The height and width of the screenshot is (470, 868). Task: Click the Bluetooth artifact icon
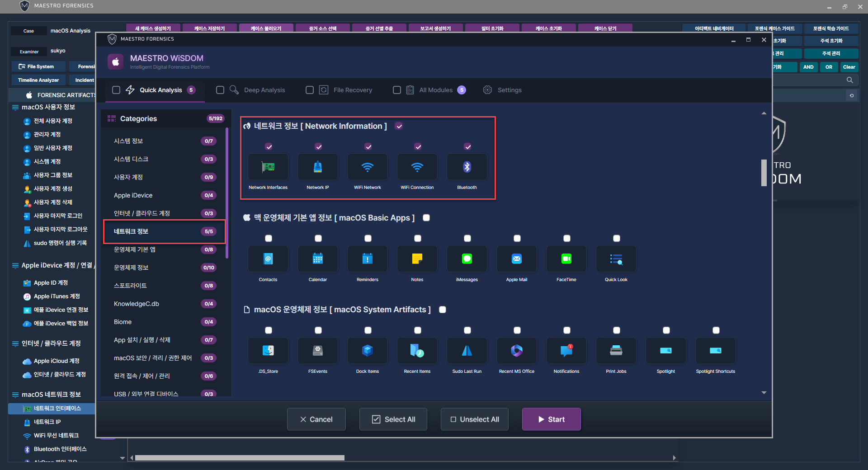point(467,167)
